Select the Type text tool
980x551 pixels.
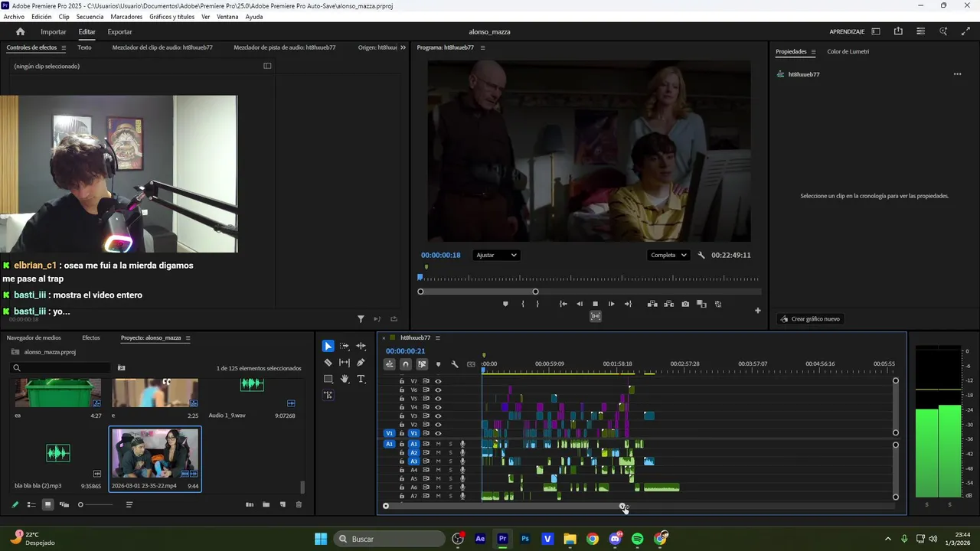(361, 379)
